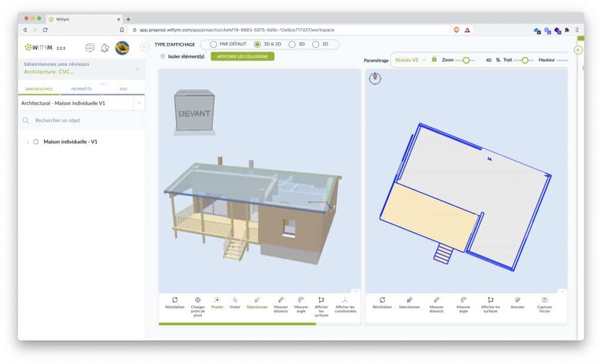Click the Zoom slider handle
The height and width of the screenshot is (364, 602).
[x=466, y=60]
